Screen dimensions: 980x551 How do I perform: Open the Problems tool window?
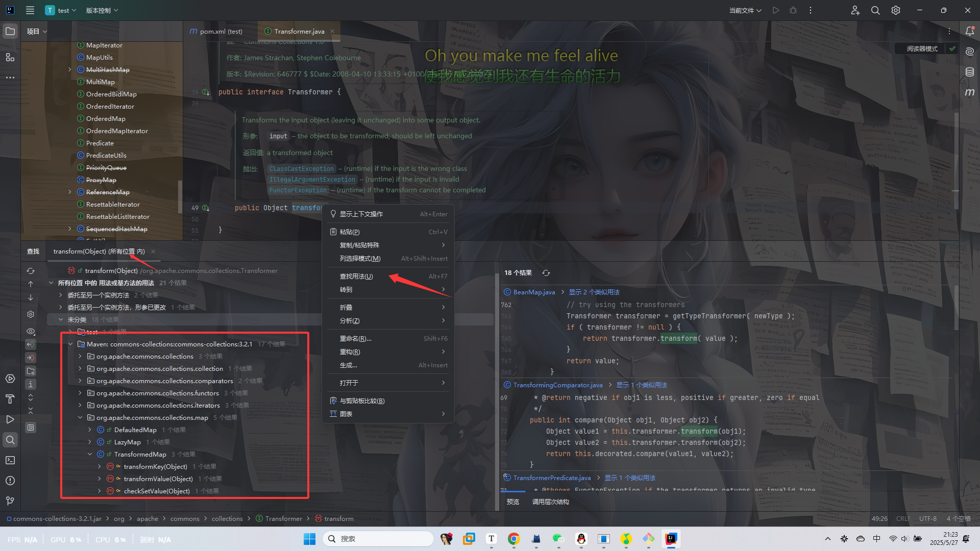click(10, 481)
